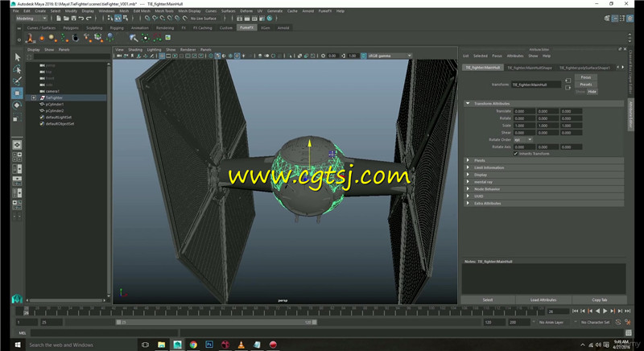Click the animation preferences icon
This screenshot has height=351, width=644.
628,322
